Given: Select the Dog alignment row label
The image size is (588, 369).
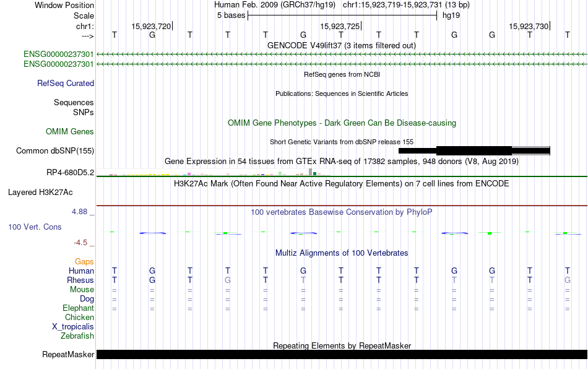Looking at the screenshot, I should 87,299.
